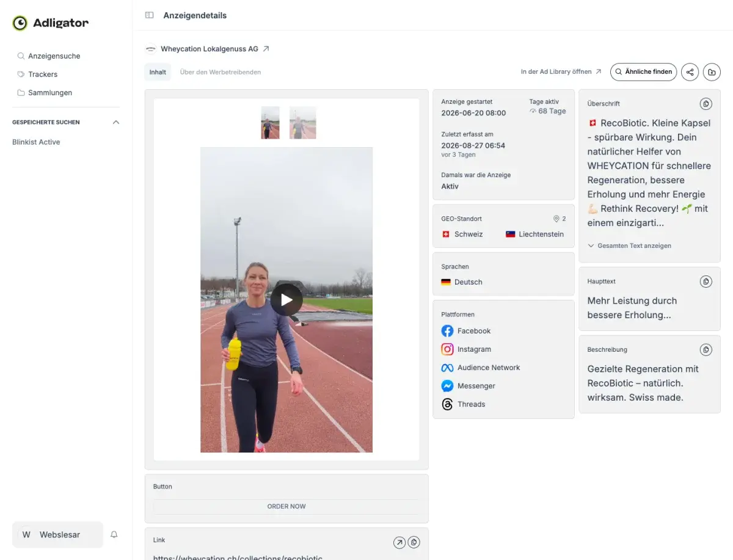Viewport: 733px width, 560px height.
Task: Click the Audience Network icon
Action: click(447, 368)
